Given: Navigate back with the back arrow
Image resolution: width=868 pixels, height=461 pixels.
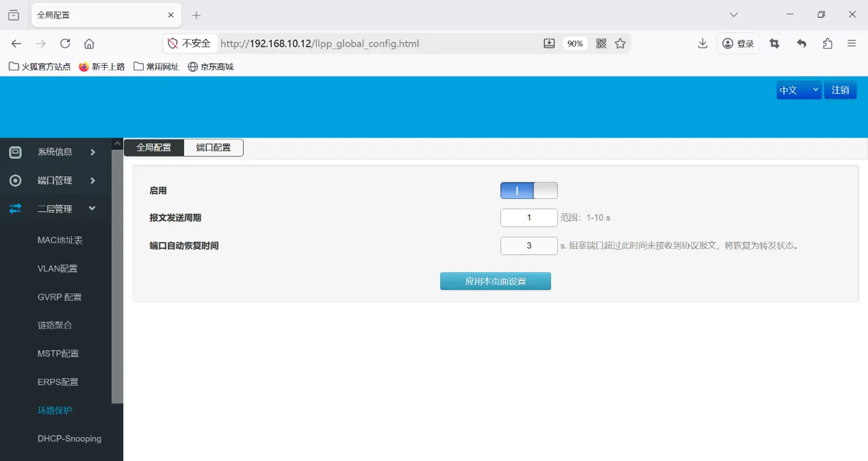Looking at the screenshot, I should tap(16, 44).
